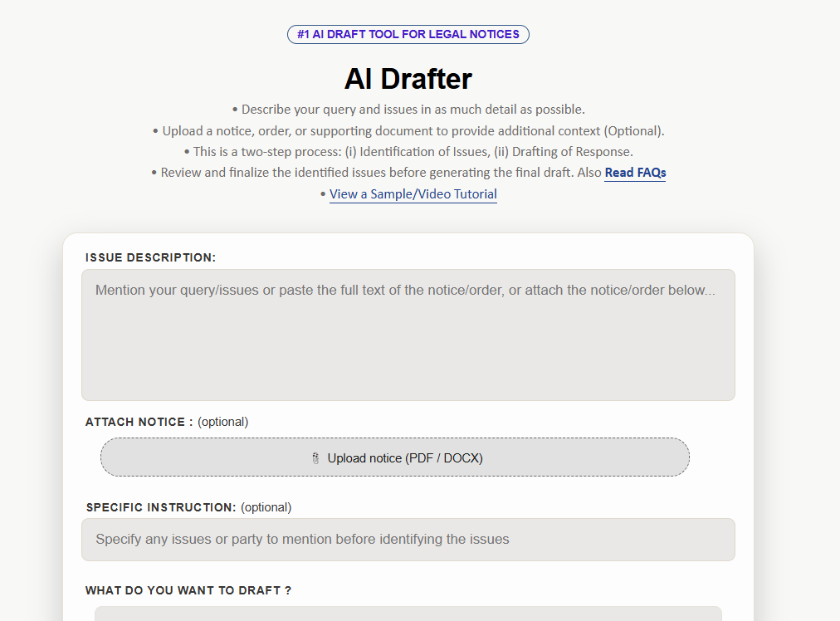
Task: Click Upload notice (PDF / DOCX) button
Action: point(395,457)
